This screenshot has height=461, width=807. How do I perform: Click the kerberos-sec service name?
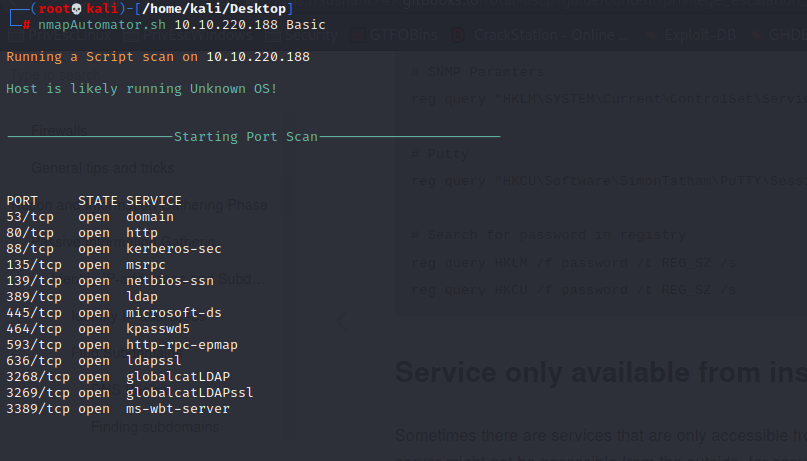173,249
